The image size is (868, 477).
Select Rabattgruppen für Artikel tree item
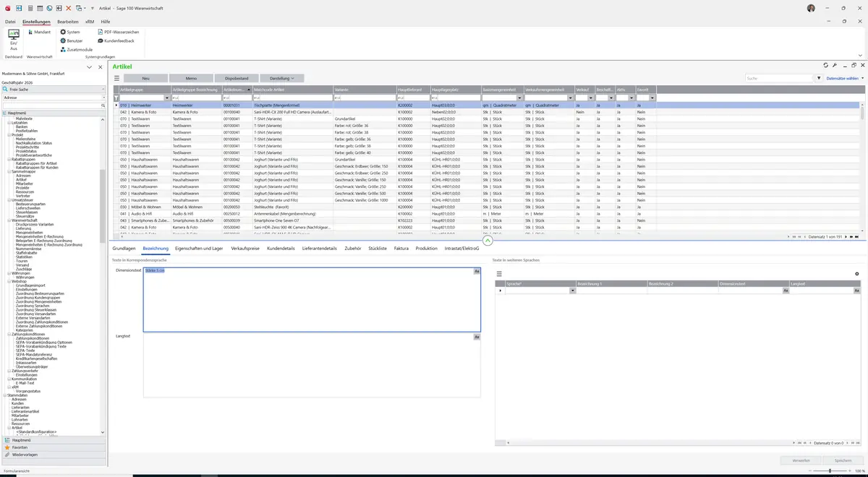(36, 163)
